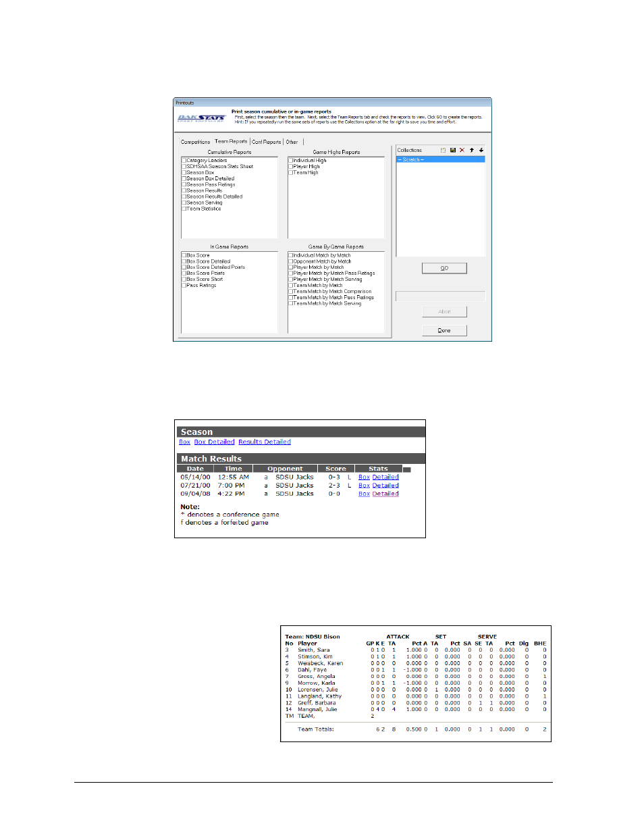
Task: Click the new collection icon
Action: [443, 151]
